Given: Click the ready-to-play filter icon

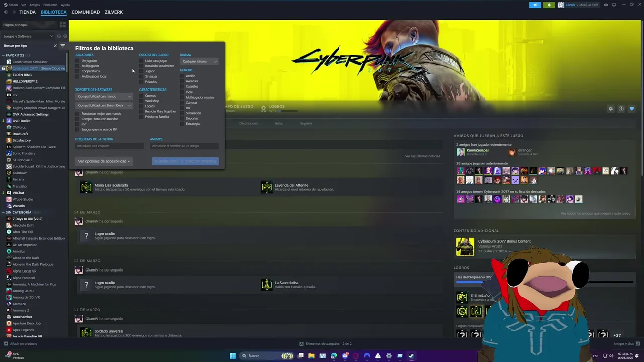Looking at the screenshot, I should (65, 36).
